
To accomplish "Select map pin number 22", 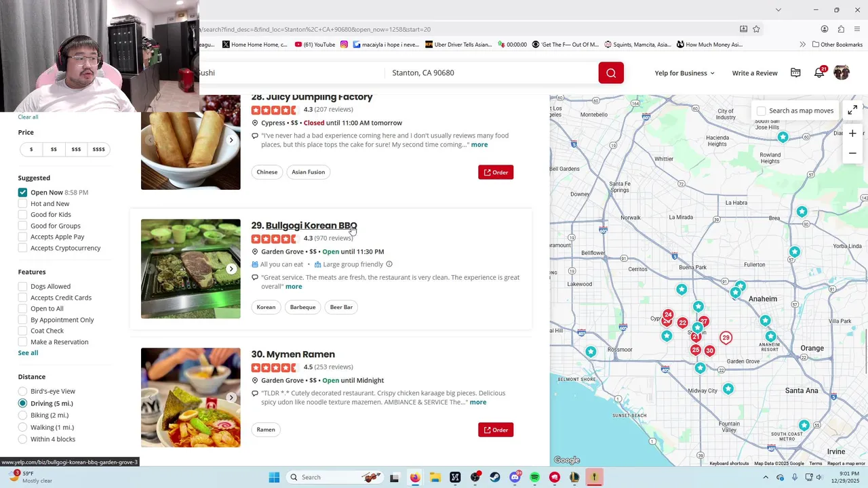I will [682, 323].
